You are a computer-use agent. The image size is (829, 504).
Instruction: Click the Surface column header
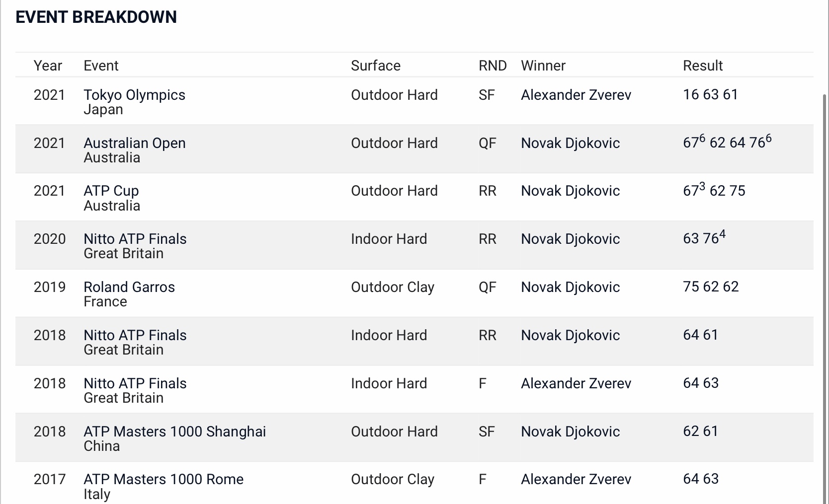pyautogui.click(x=376, y=66)
